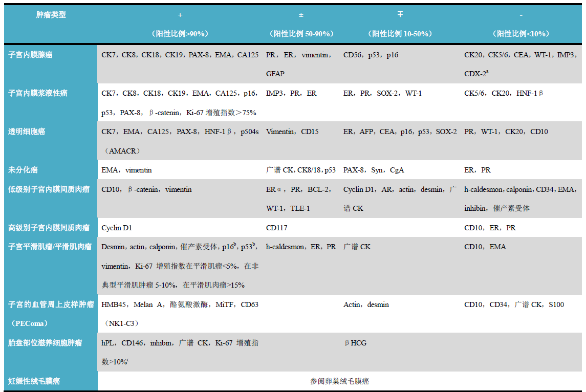Click the cell CD56, p53, p16
The width and height of the screenshot is (586, 392).
pyautogui.click(x=371, y=55)
